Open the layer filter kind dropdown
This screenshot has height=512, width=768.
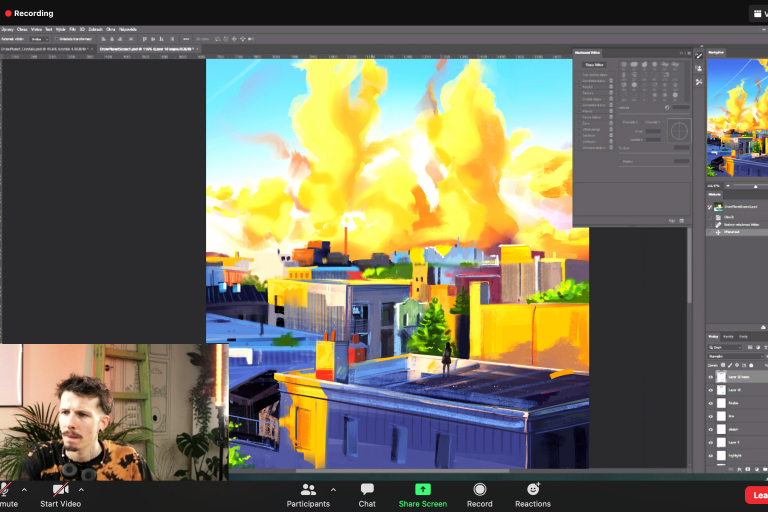pyautogui.click(x=724, y=347)
